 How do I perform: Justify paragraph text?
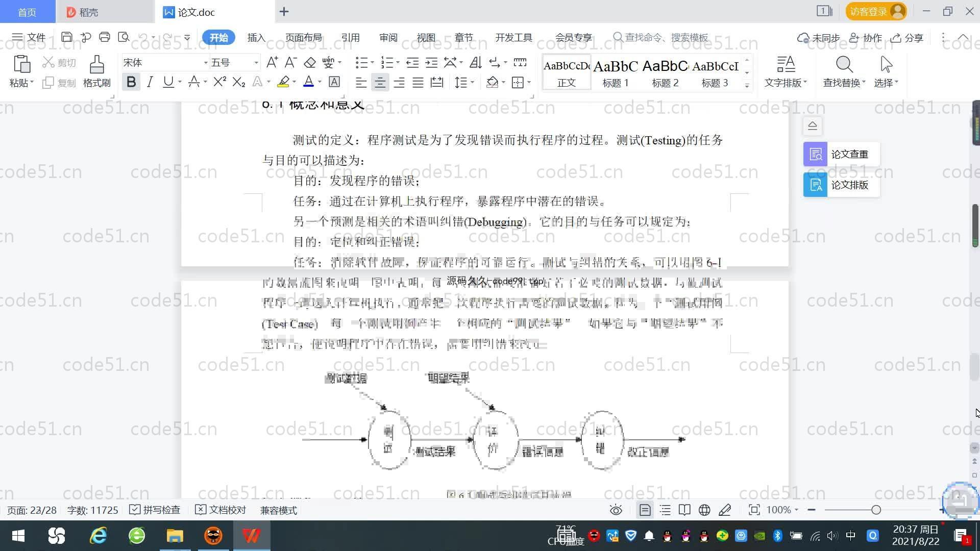[x=418, y=82]
